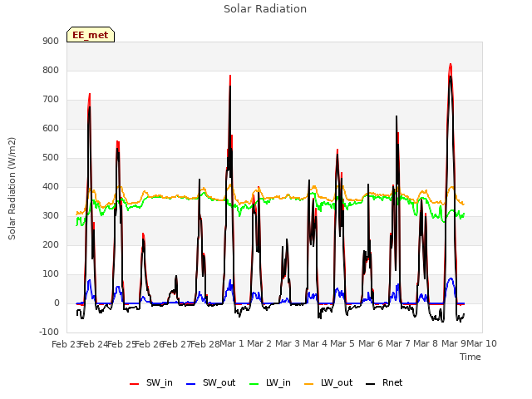Click the Mar 5 x-axis tick label
532x399 pixels.
click(342, 343)
